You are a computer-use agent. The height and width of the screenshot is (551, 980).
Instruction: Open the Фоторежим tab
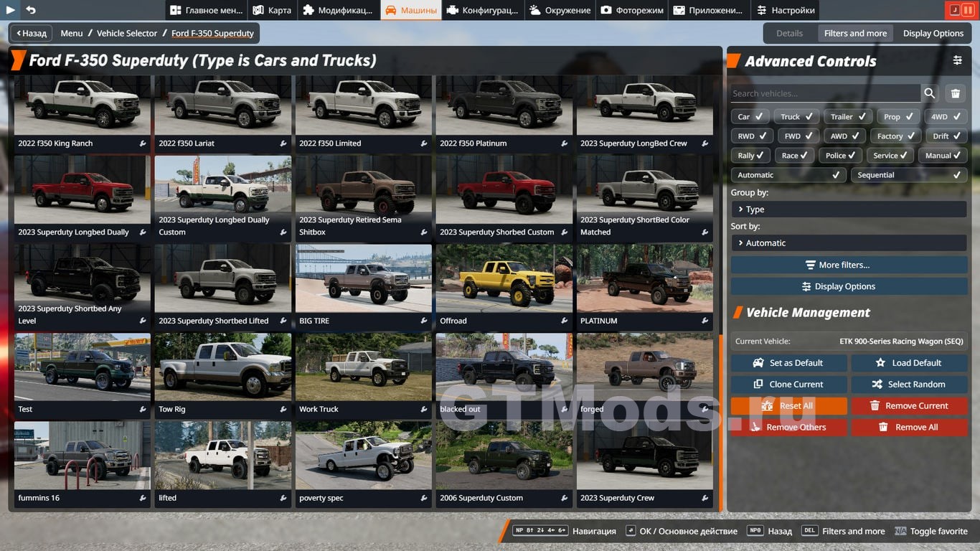632,10
